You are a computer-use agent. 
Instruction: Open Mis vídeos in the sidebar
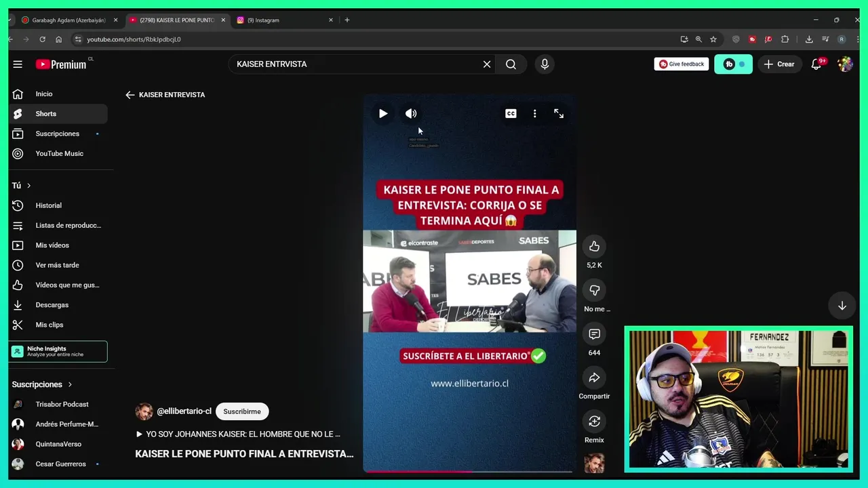point(58,245)
